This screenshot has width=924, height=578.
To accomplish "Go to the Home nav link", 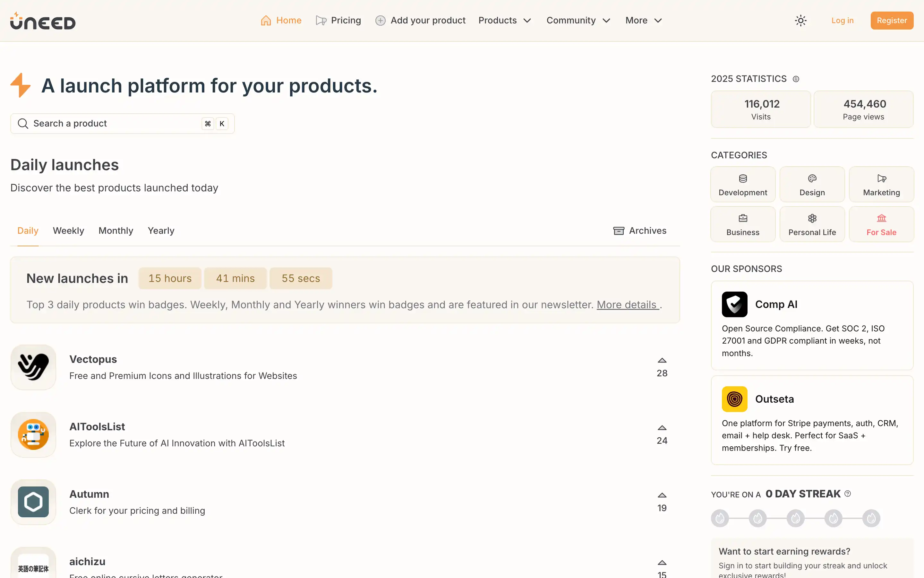I will point(281,21).
